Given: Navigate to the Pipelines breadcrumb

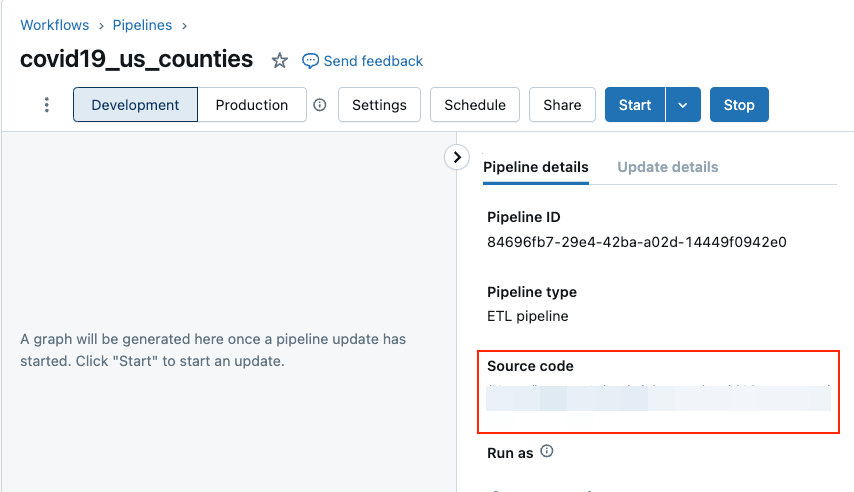Looking at the screenshot, I should (x=141, y=25).
